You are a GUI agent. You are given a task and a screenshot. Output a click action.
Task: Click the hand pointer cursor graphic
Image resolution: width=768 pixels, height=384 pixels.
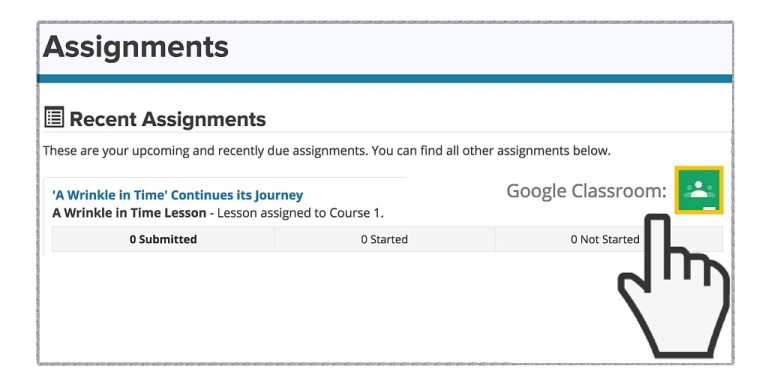672,286
